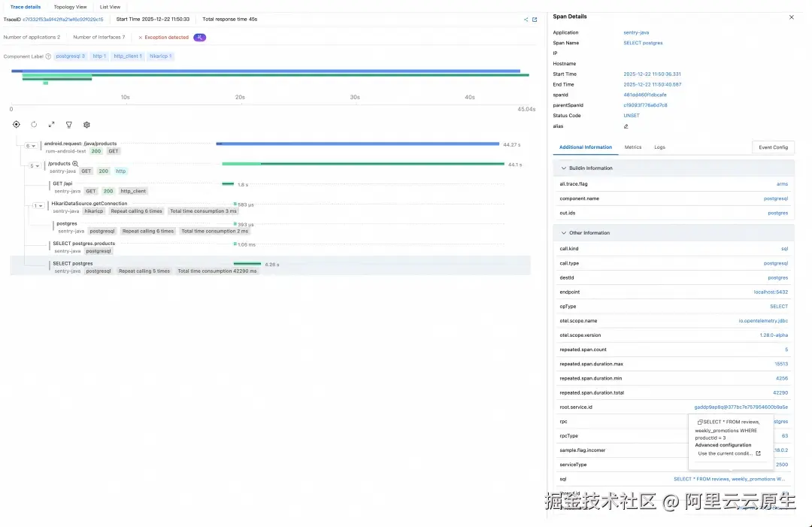Open advanced configuration external link icon

click(x=758, y=453)
